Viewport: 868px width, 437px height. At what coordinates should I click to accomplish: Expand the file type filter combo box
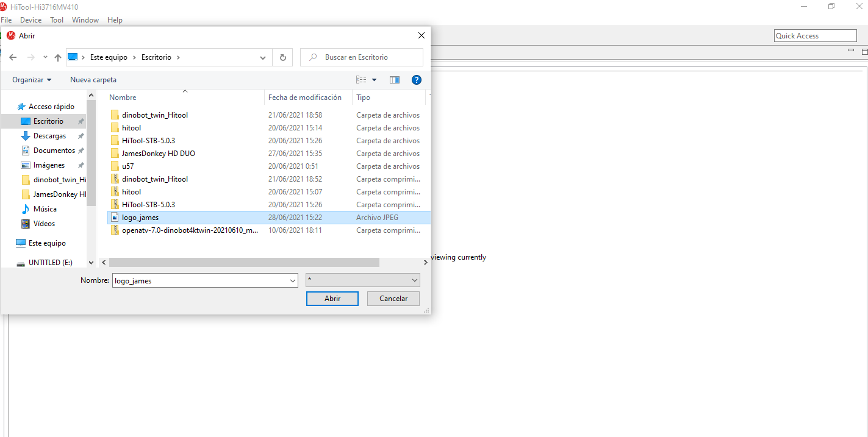point(415,280)
